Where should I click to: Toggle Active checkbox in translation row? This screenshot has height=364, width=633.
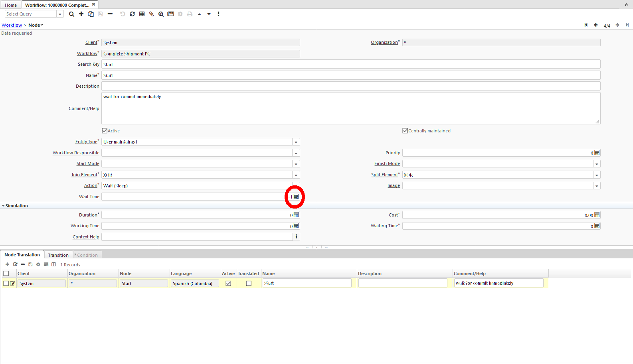click(x=228, y=283)
